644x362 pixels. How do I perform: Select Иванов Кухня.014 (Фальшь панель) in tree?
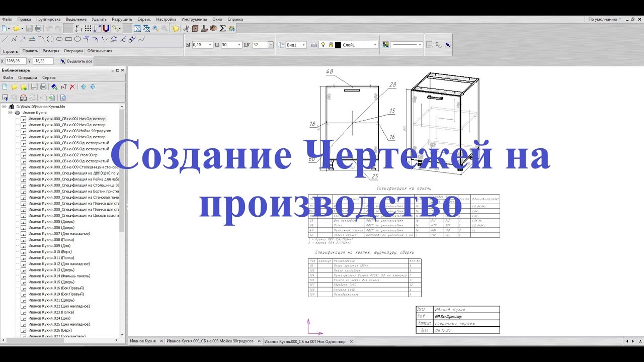pos(59,276)
